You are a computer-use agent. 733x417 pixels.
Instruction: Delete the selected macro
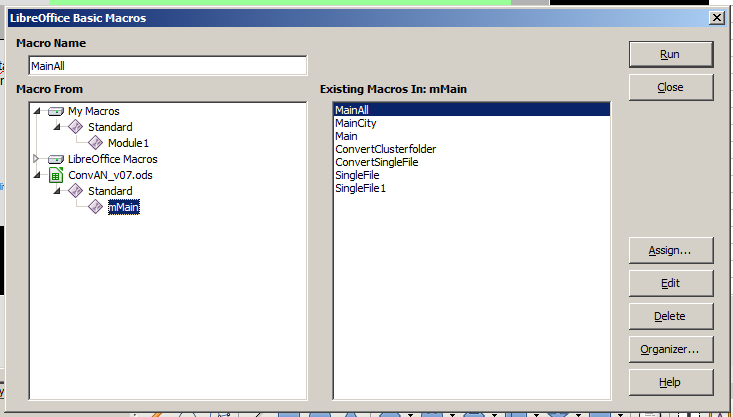coord(671,316)
